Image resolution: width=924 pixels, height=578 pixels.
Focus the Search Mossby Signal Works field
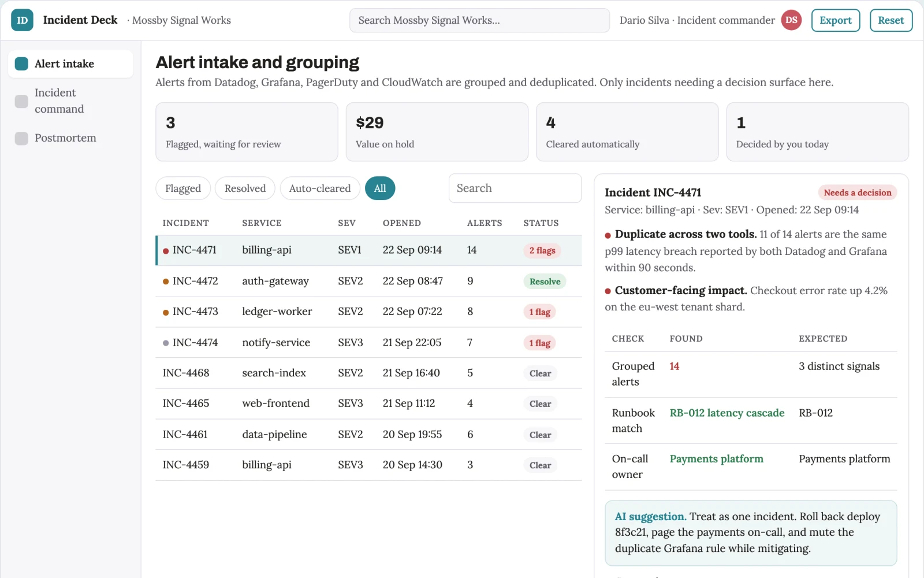(x=479, y=20)
